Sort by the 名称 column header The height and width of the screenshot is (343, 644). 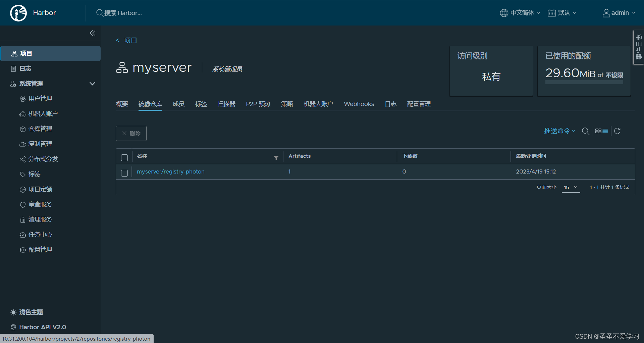coord(142,156)
